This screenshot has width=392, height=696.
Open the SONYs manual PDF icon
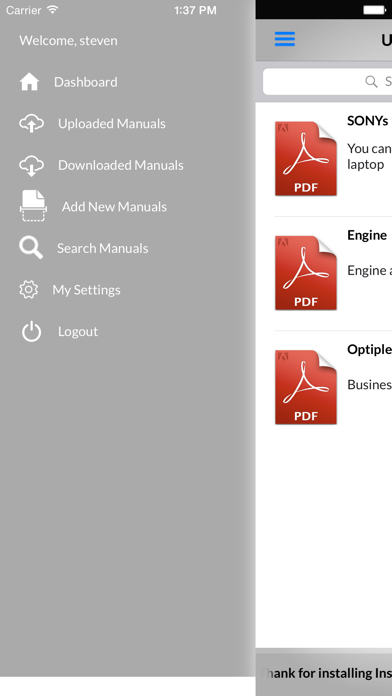tap(306, 158)
